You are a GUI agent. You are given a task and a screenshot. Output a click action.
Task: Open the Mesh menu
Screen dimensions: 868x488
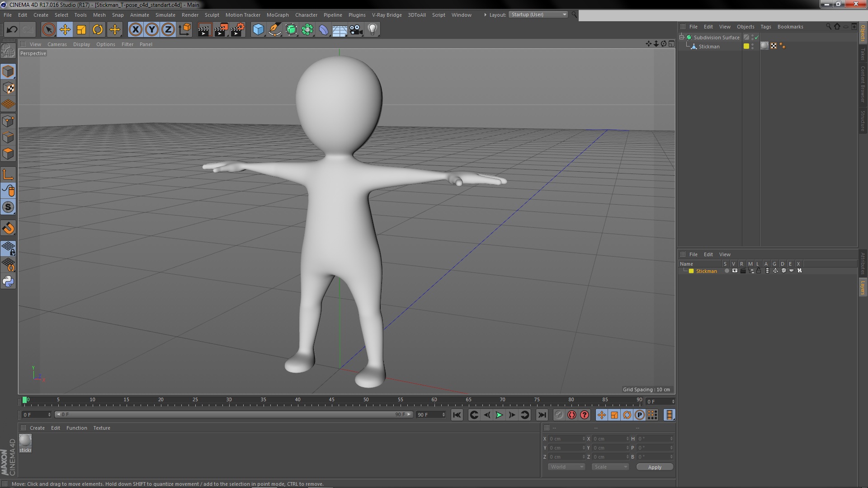(x=99, y=14)
